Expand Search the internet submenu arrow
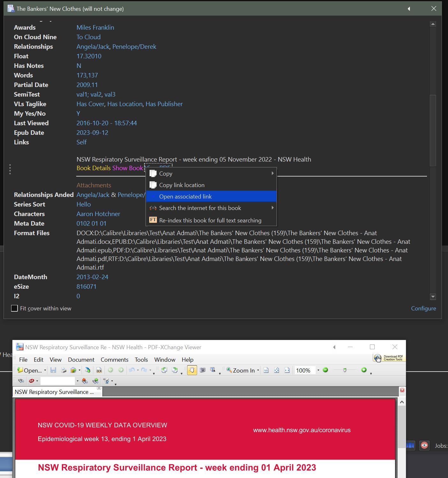448x478 pixels. 273,208
